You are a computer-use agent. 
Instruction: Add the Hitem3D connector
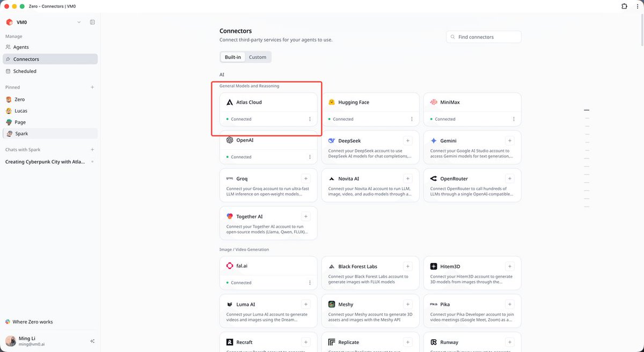(x=510, y=266)
